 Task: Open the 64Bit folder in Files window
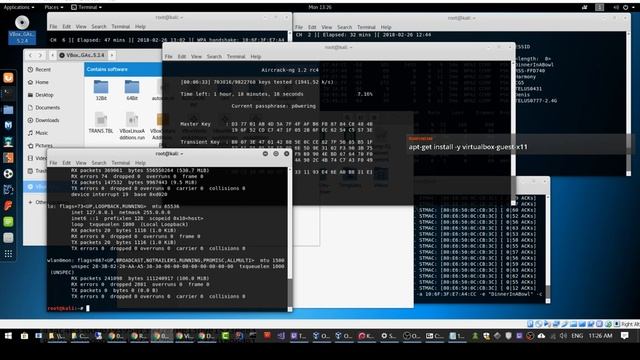coord(132,90)
